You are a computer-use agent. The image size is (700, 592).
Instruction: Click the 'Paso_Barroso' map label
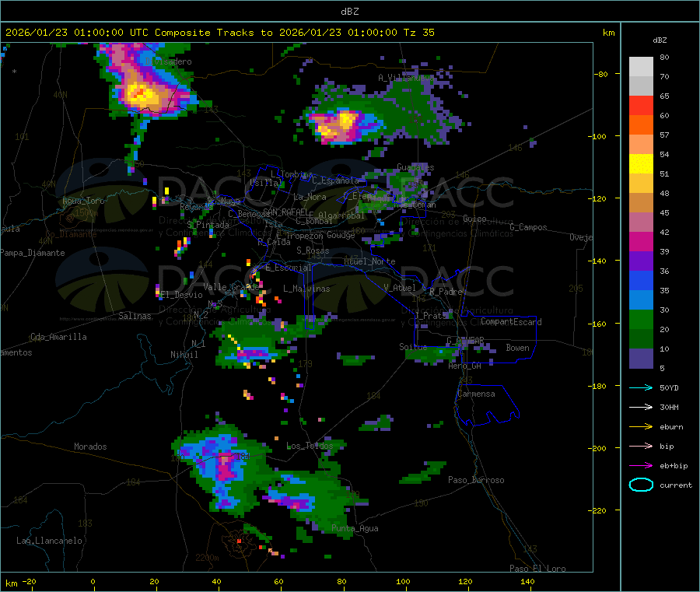pos(476,480)
